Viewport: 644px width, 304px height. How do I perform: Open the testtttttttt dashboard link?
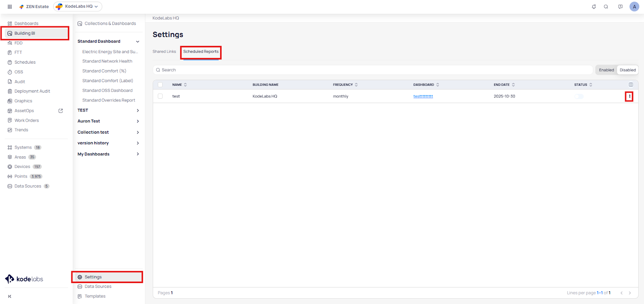click(x=423, y=96)
